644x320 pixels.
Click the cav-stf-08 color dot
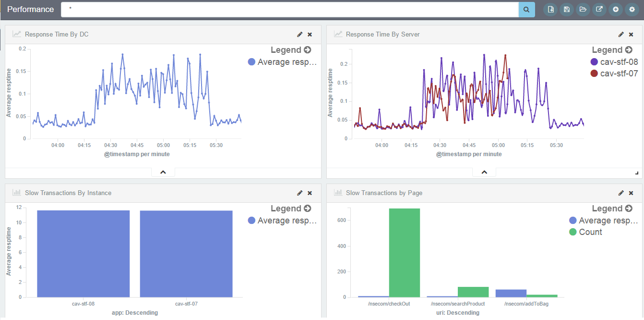(594, 62)
